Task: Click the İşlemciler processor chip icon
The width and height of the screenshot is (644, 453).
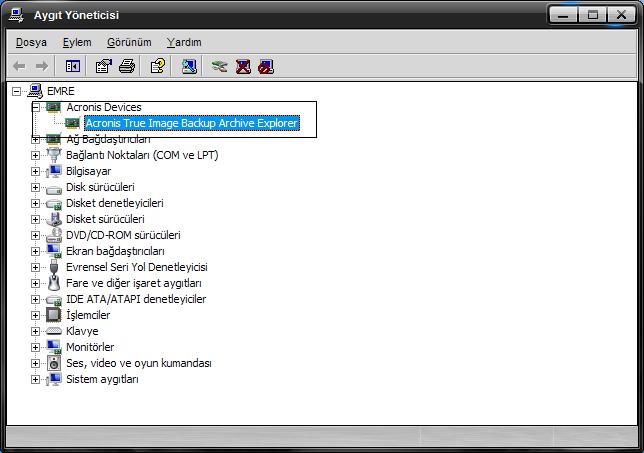Action: point(53,315)
